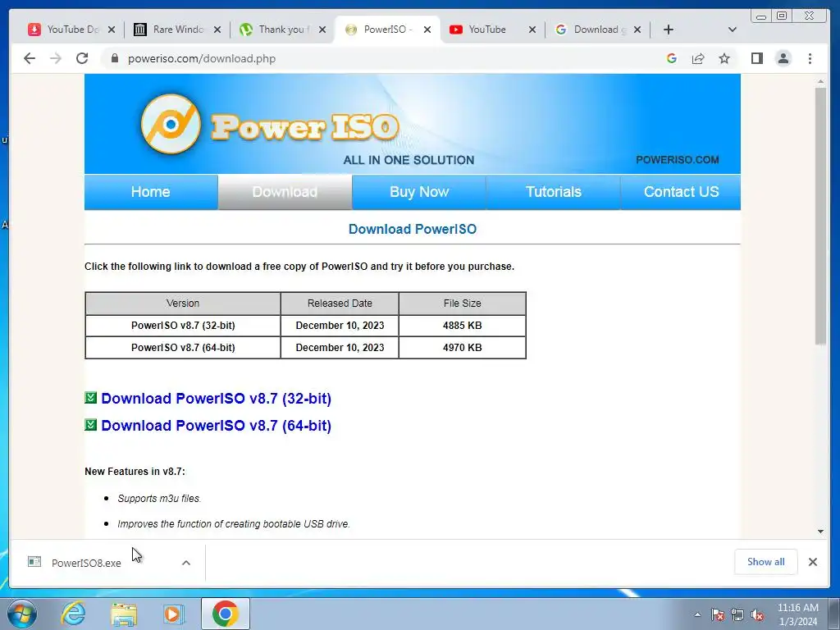Launch Internet Explorer from taskbar
Viewport: 840px width, 630px height.
[73, 614]
